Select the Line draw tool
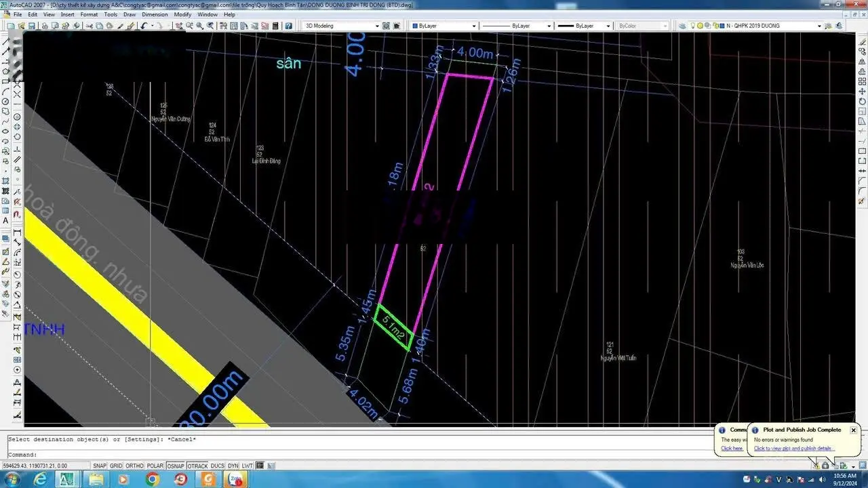The width and height of the screenshot is (868, 488). point(5,41)
